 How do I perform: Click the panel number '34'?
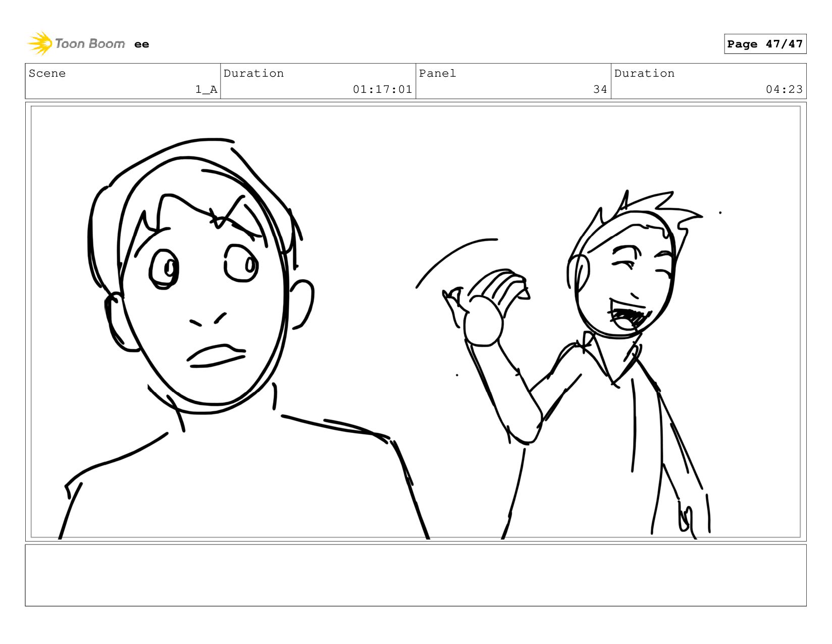pos(600,89)
